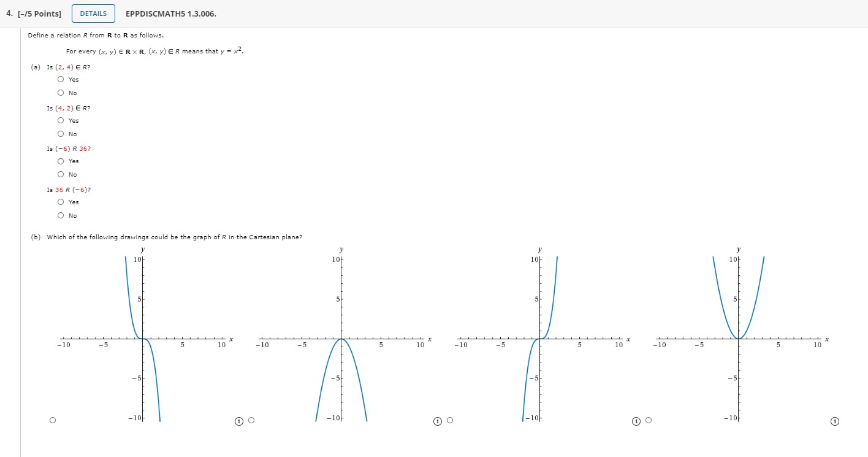Click the info icon following the downward-parabola graph
Screen dimensions: 868x457
pos(437,421)
